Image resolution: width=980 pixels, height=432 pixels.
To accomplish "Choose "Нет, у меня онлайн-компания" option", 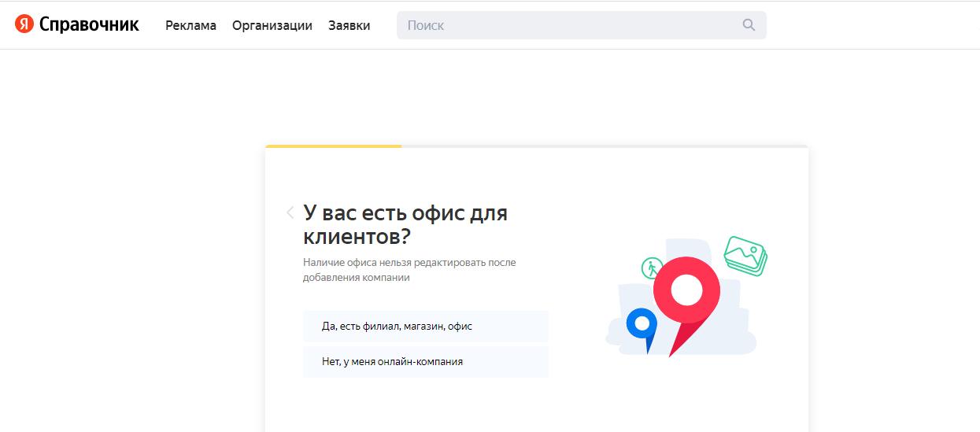I will 426,362.
